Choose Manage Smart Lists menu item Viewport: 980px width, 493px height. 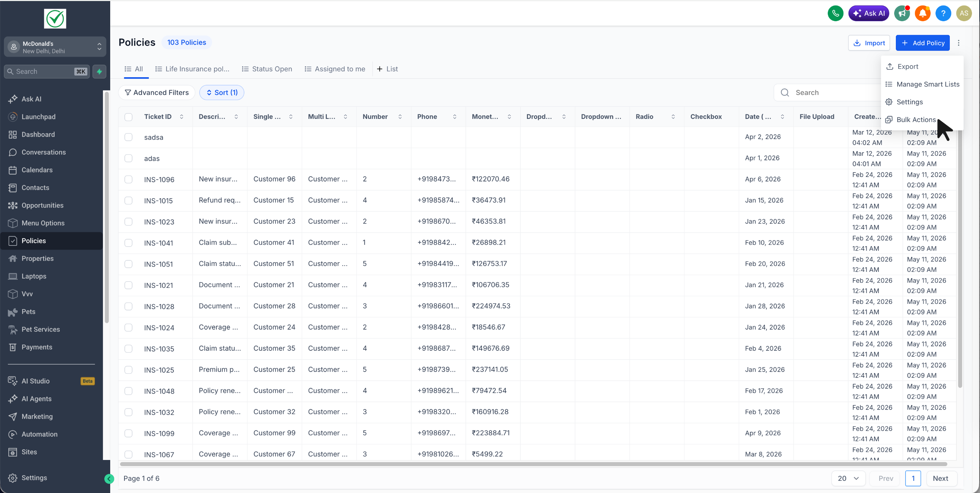[922, 84]
